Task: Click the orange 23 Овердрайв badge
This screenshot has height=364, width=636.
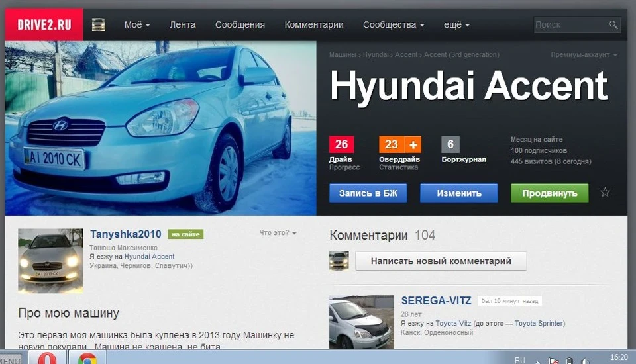Action: tap(392, 144)
